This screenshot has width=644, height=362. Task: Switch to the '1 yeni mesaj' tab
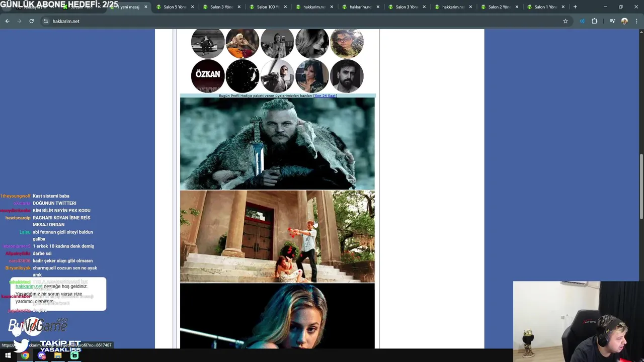click(x=129, y=7)
